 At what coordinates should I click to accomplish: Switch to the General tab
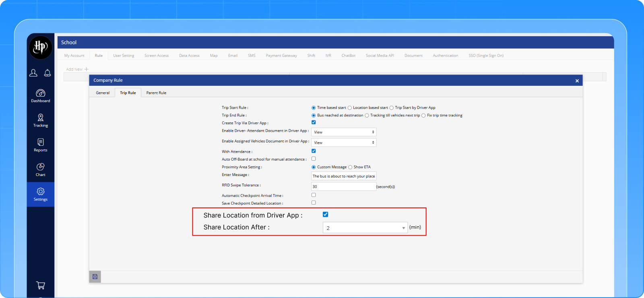[x=103, y=93]
